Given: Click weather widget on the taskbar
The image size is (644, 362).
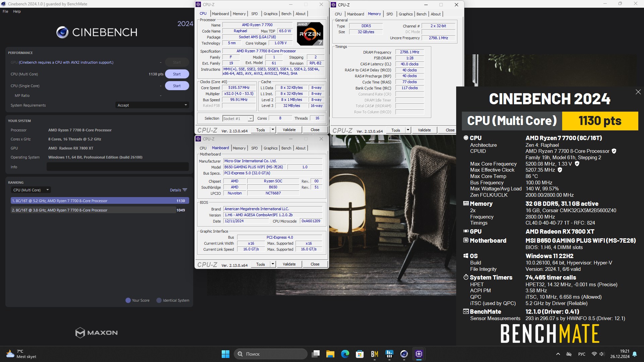Looking at the screenshot, I should 21,354.
